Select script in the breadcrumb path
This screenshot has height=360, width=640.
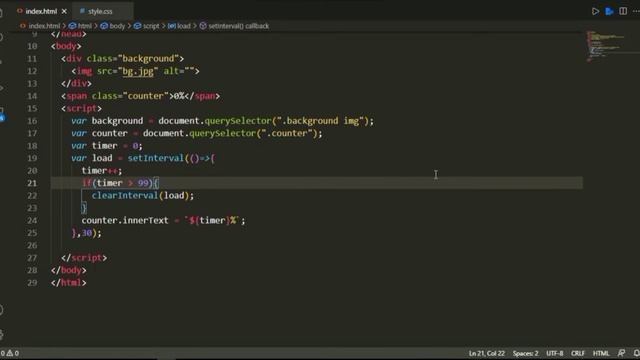tap(151, 26)
